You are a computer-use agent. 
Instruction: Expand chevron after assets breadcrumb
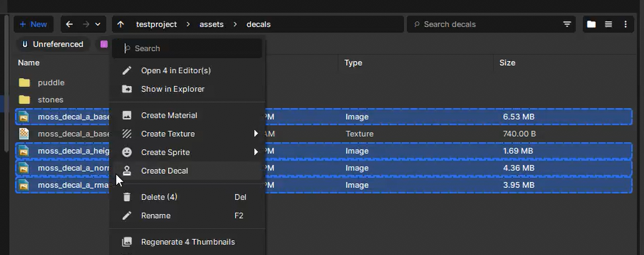pyautogui.click(x=235, y=24)
